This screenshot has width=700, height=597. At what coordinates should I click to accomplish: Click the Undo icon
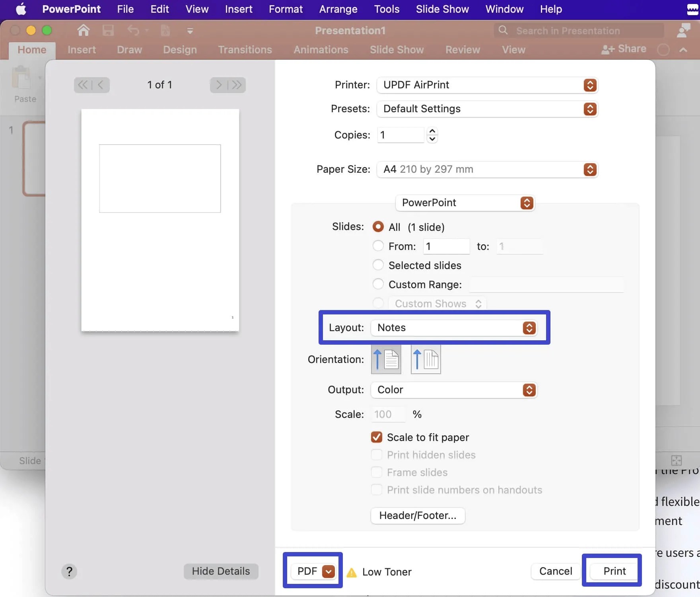(134, 30)
